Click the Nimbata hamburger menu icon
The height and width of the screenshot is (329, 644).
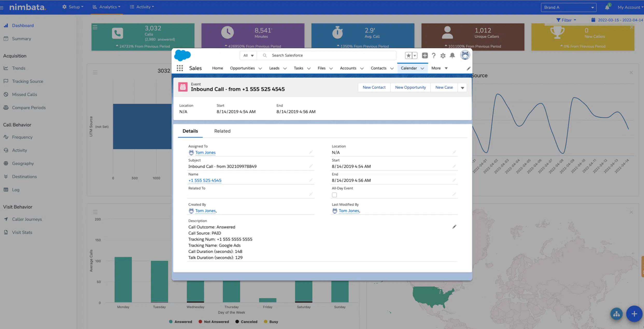pos(2,8)
